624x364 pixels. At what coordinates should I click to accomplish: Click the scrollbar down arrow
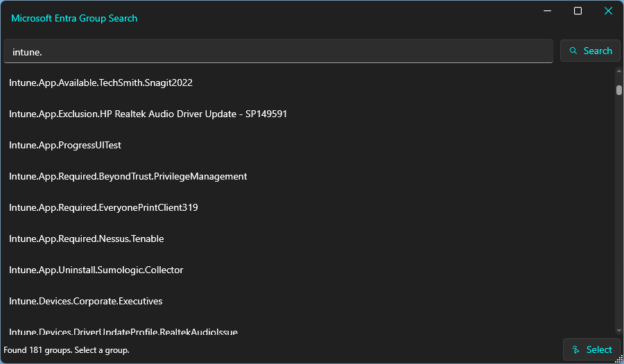[x=618, y=331]
